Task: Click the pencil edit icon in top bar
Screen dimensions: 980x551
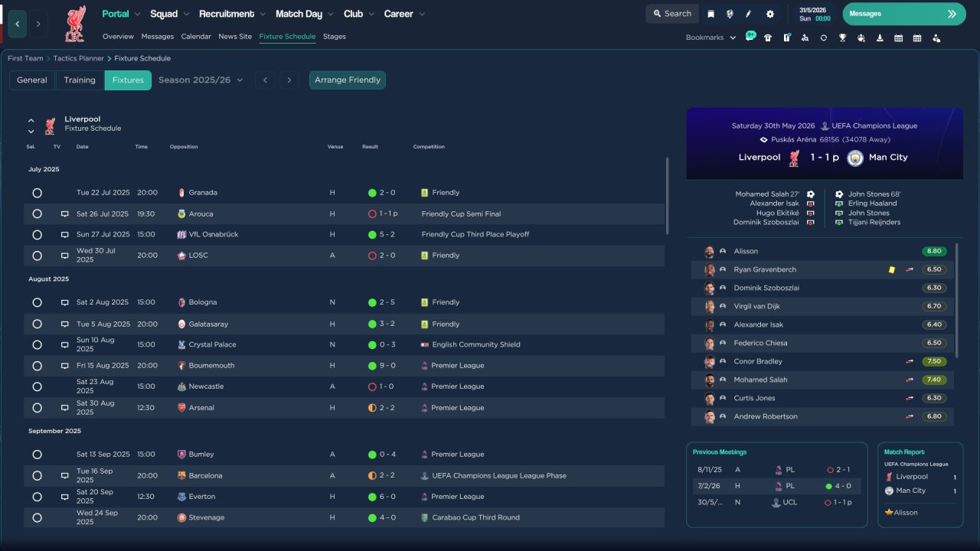Action: pyautogui.click(x=749, y=14)
